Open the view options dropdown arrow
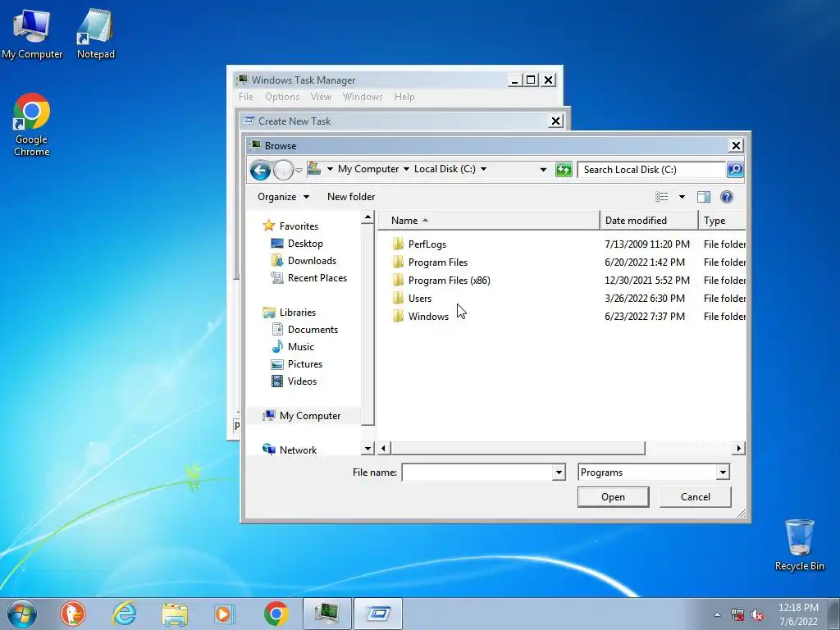 (682, 197)
